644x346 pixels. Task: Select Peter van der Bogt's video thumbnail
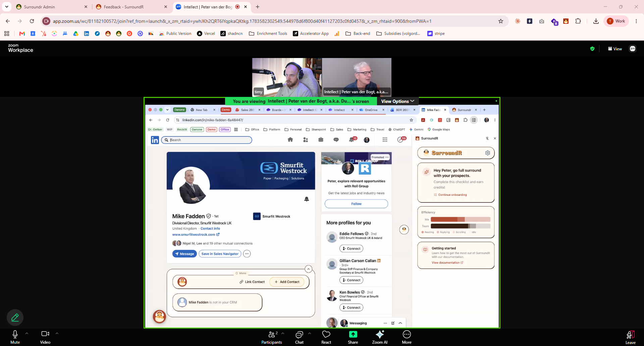(357, 77)
